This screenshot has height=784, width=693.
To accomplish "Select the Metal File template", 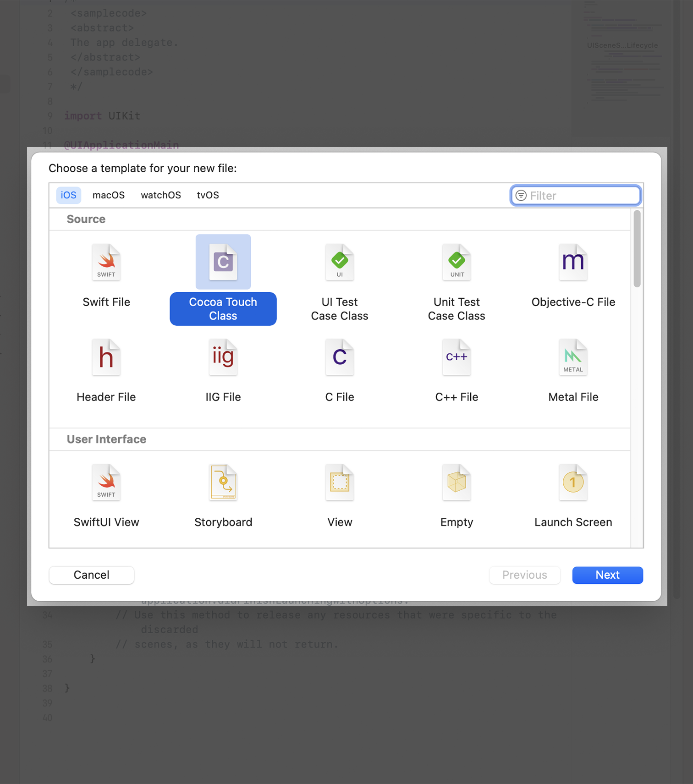I will pyautogui.click(x=573, y=357).
